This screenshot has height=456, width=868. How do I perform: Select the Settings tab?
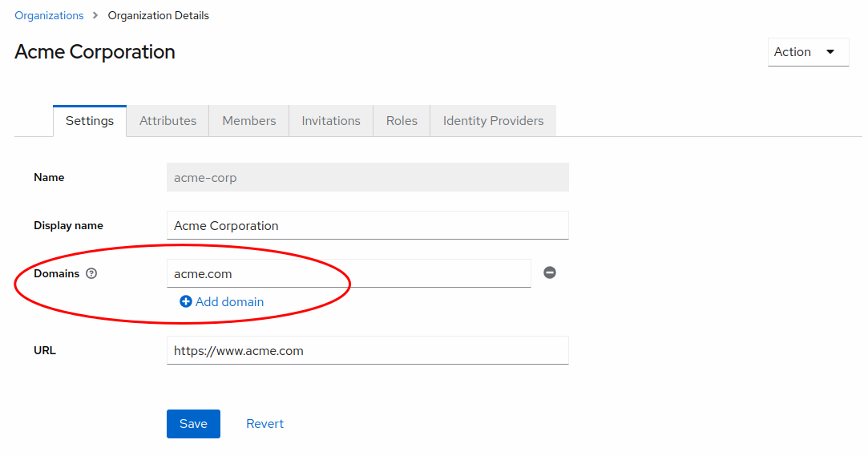pyautogui.click(x=90, y=121)
